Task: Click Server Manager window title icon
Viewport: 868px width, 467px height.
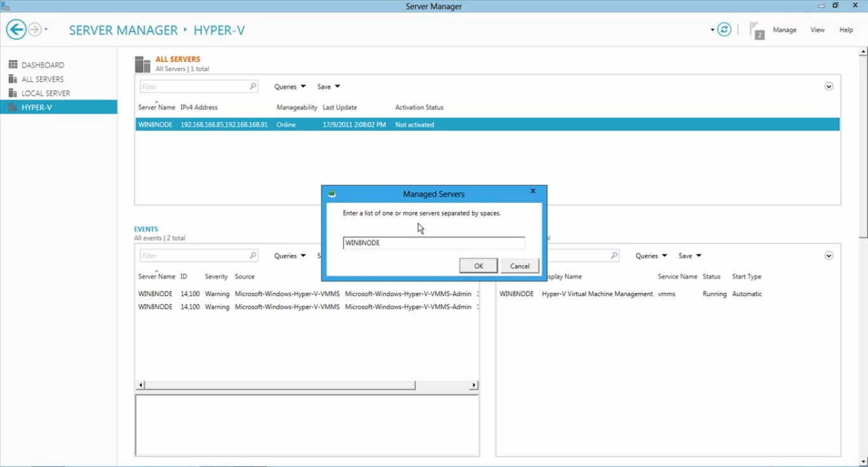Action: coord(5,6)
